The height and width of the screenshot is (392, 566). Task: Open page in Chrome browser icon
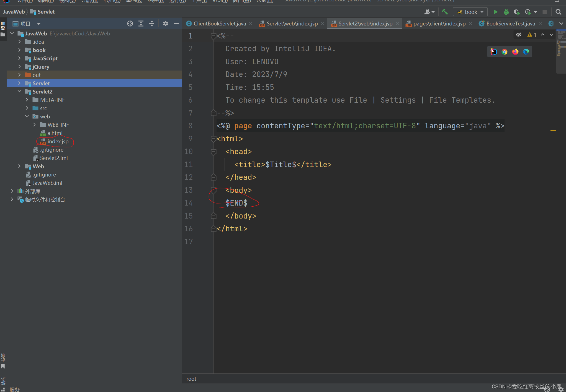504,52
